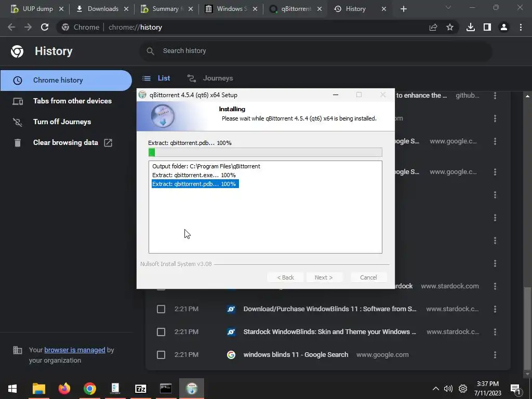This screenshot has height=399, width=532.
Task: Reload the Chrome history page
Action: (45, 27)
